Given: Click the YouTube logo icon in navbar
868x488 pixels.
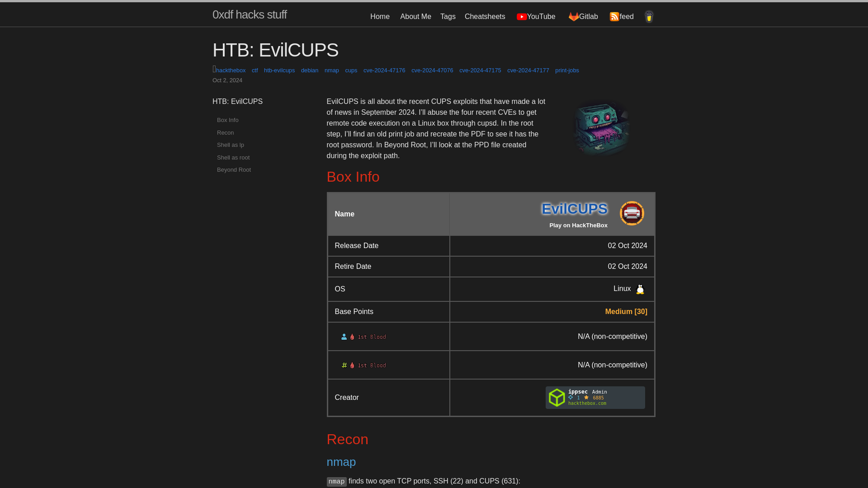Looking at the screenshot, I should 521,17.
